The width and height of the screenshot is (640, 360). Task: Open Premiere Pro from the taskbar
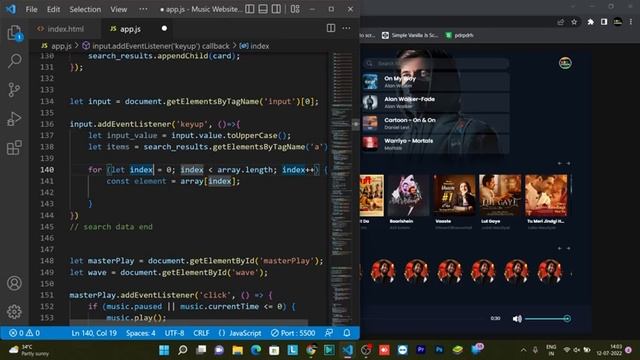tap(421, 350)
